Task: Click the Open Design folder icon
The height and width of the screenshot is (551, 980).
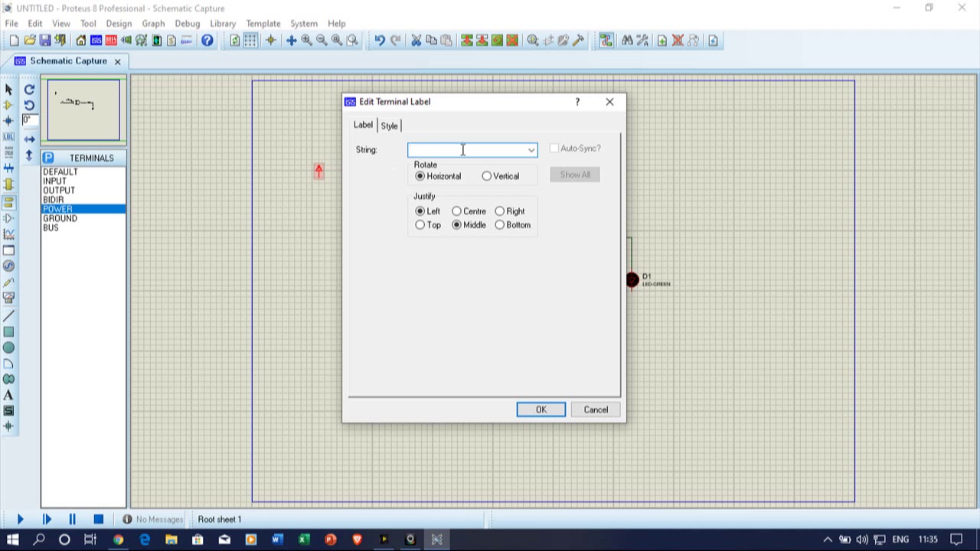Action: point(30,41)
